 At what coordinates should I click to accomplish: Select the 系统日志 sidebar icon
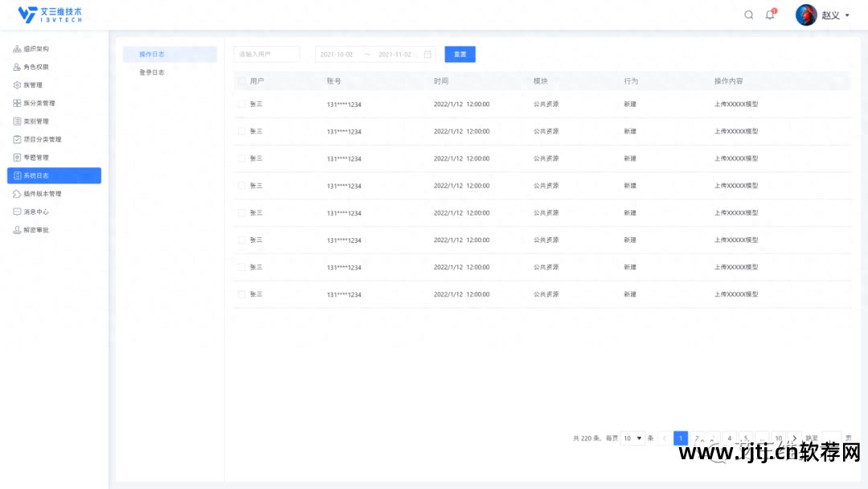pyautogui.click(x=17, y=175)
